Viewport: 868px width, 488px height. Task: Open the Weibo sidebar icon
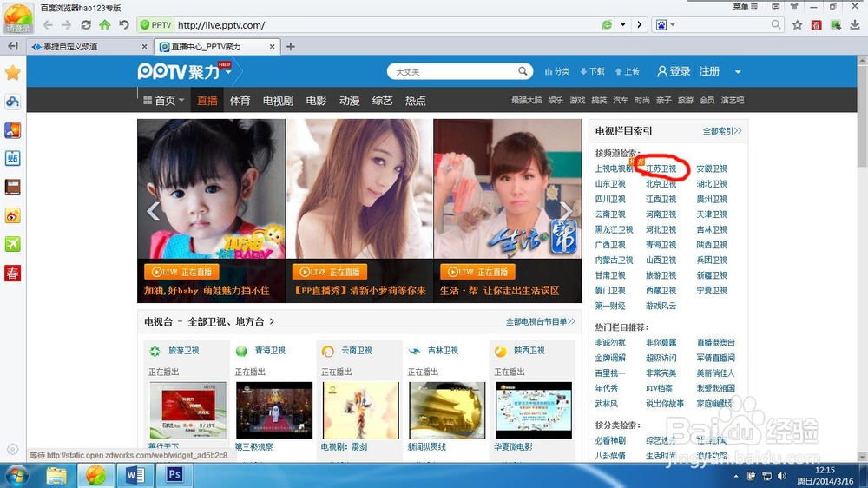tap(13, 215)
